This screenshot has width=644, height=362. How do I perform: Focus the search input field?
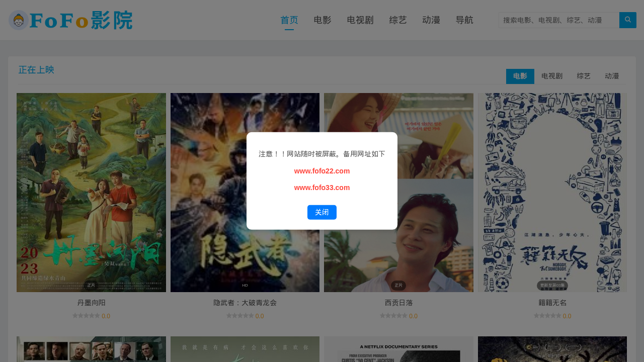coord(558,20)
